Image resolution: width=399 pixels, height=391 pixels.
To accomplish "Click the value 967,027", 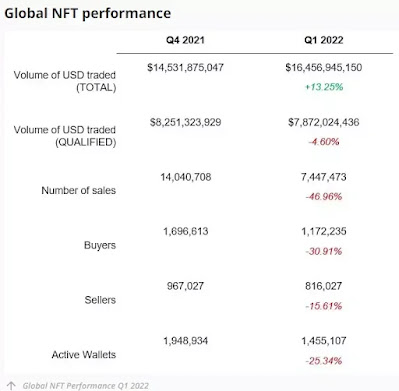I will pos(186,286).
